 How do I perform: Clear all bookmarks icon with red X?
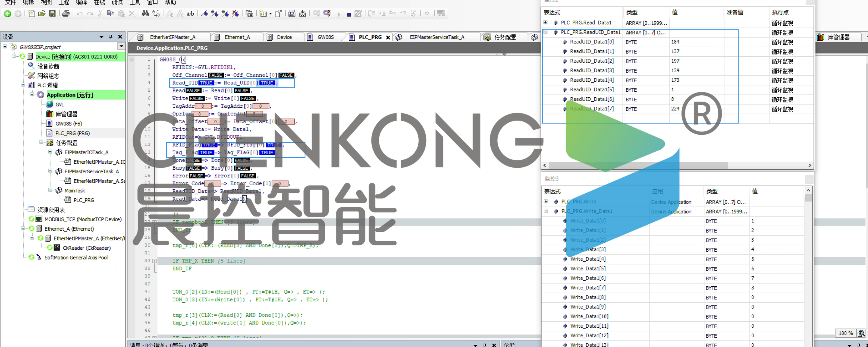[x=235, y=13]
